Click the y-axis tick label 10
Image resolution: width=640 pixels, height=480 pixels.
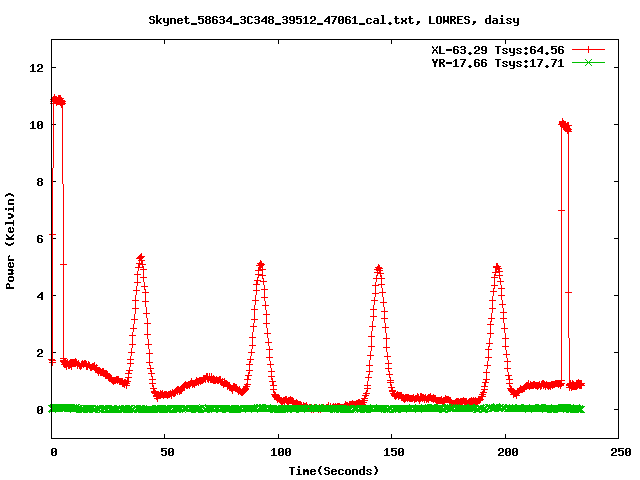36,125
